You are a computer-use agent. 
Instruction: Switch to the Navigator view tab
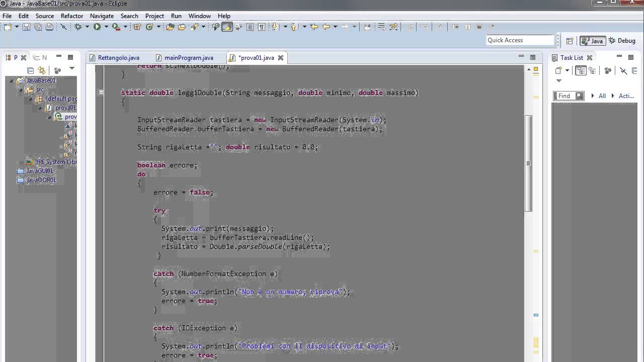39,58
